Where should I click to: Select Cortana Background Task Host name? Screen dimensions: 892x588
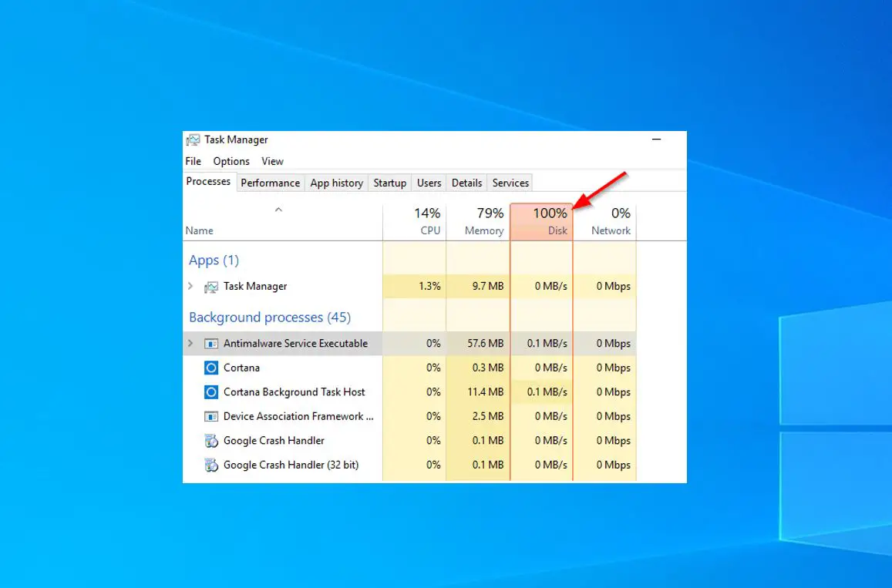[x=294, y=392]
